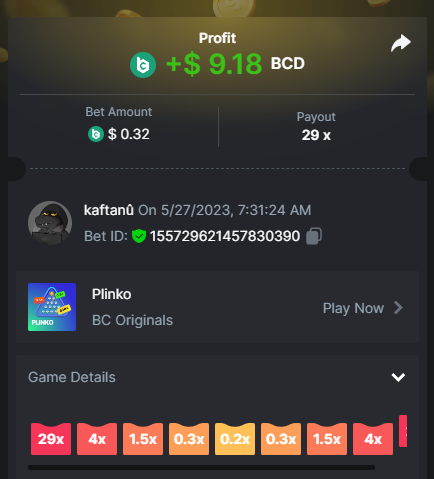Click the kaftanû username
This screenshot has width=434, height=479.
click(109, 210)
